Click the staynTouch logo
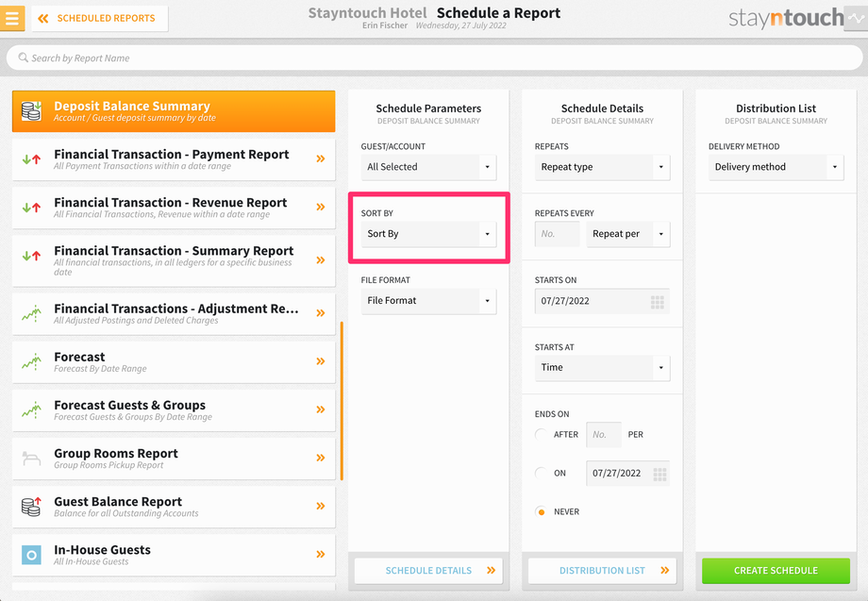The image size is (868, 601). (786, 18)
